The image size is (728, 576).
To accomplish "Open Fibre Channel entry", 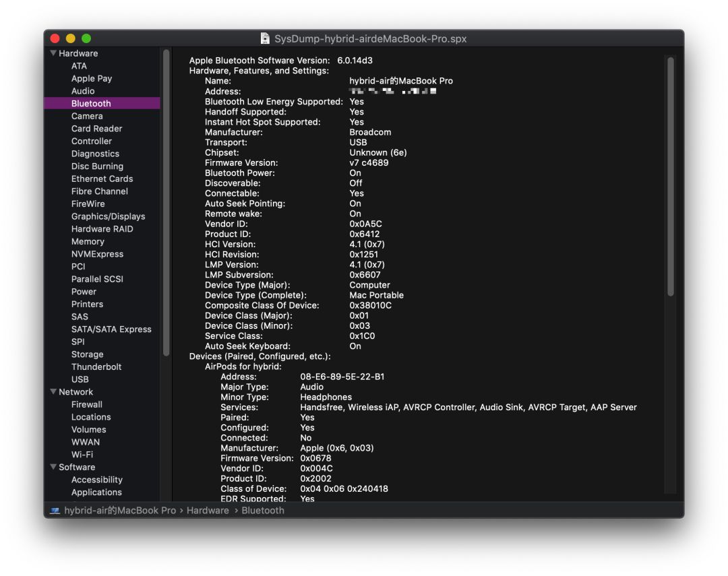I will (99, 191).
